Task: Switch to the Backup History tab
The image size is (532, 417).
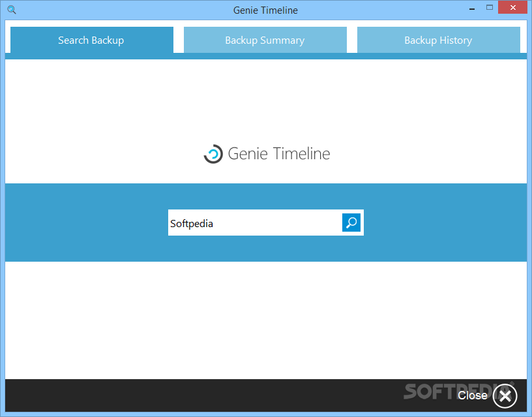Action: click(438, 40)
